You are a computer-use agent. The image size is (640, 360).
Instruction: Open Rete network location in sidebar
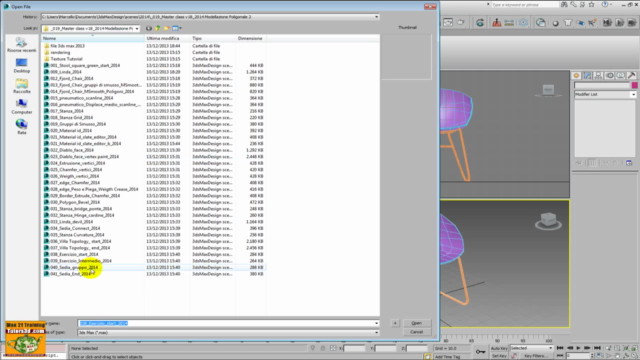coord(22,127)
